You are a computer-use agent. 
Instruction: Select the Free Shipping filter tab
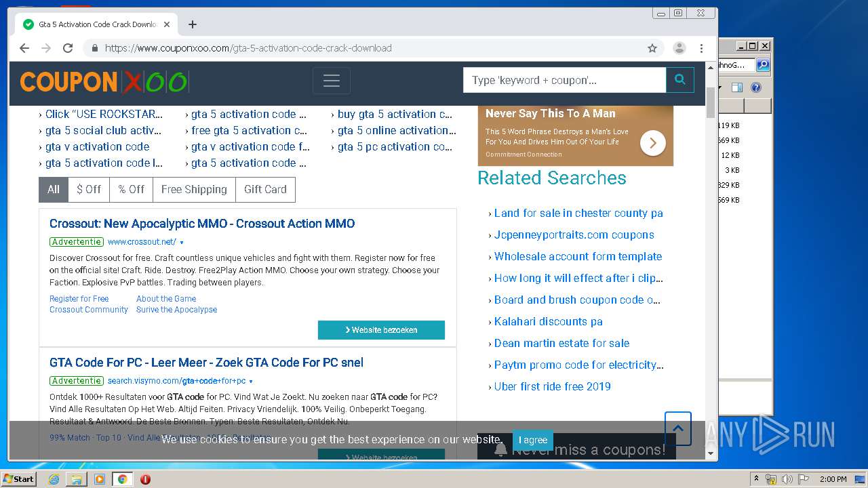[x=194, y=190]
